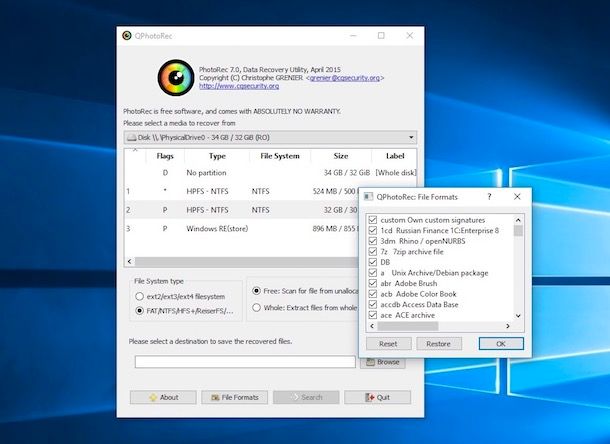Image resolution: width=610 pixels, height=444 pixels.
Task: Toggle the DB format checkbox
Action: pos(372,262)
